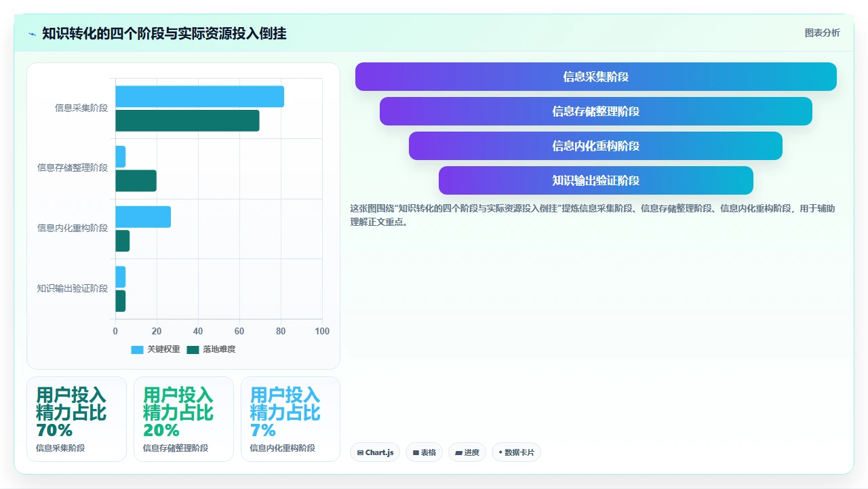Click the Chart.js tag
The height and width of the screenshot is (489, 868).
(375, 452)
